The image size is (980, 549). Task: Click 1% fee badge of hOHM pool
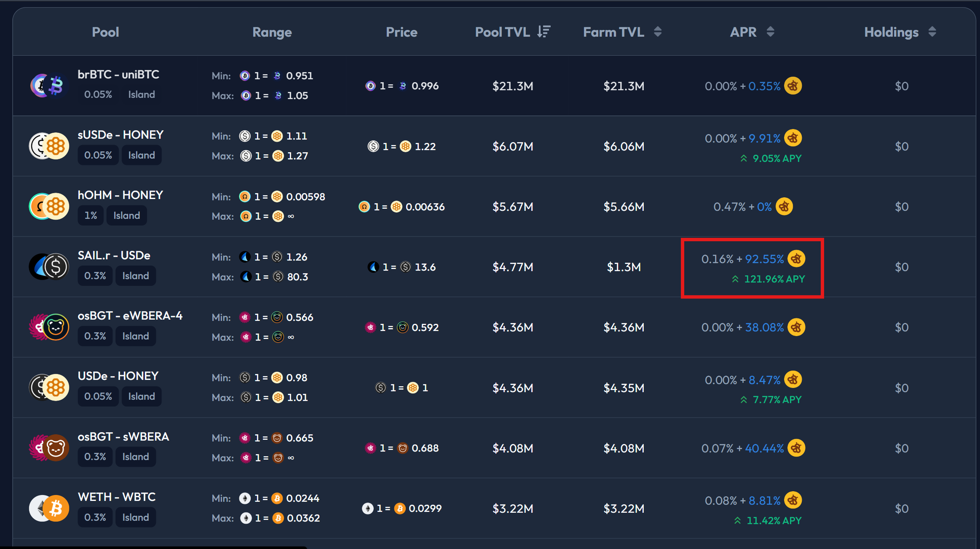(x=91, y=215)
